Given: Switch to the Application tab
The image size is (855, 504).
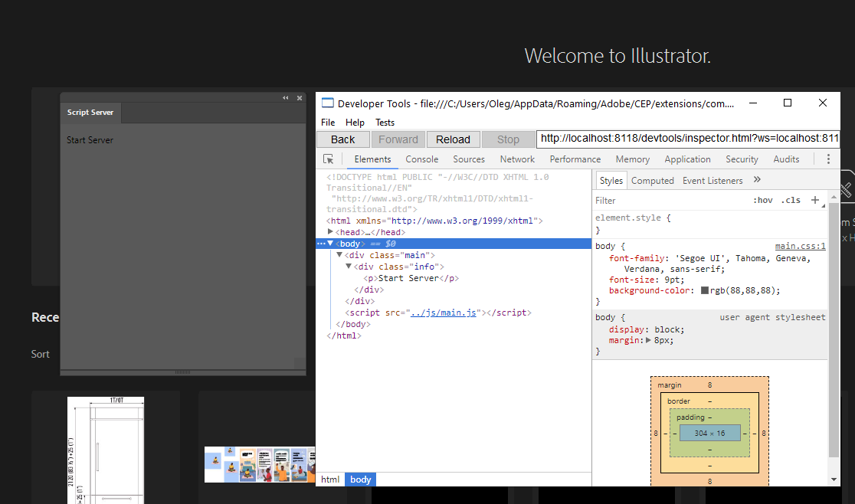Looking at the screenshot, I should (x=687, y=159).
